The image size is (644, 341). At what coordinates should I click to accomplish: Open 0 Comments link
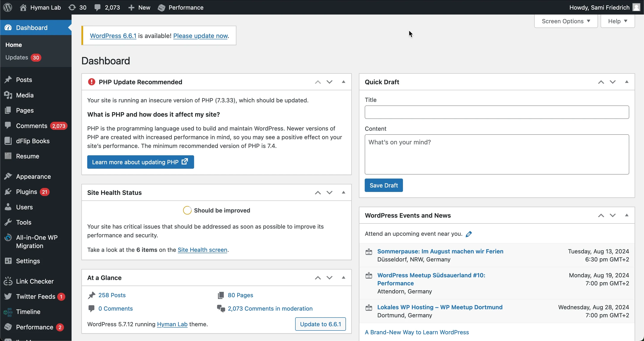(x=116, y=309)
